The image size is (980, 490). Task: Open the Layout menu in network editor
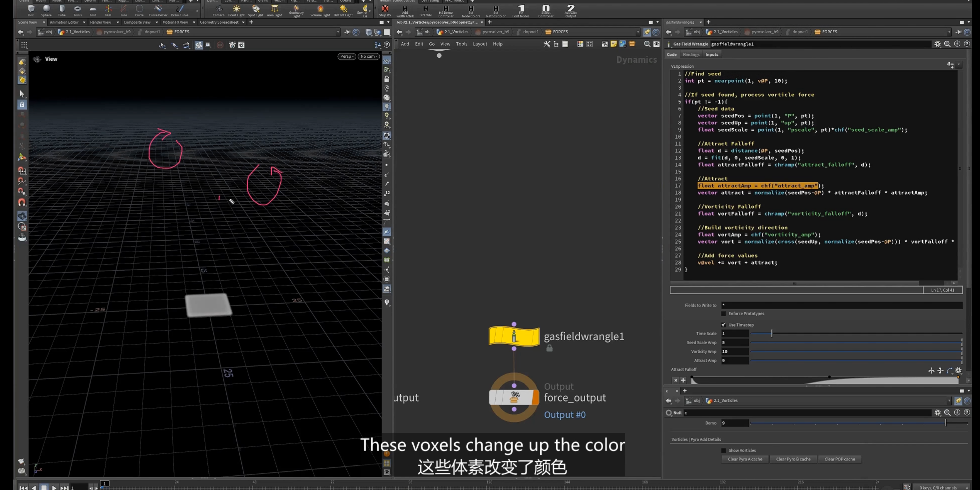point(480,44)
